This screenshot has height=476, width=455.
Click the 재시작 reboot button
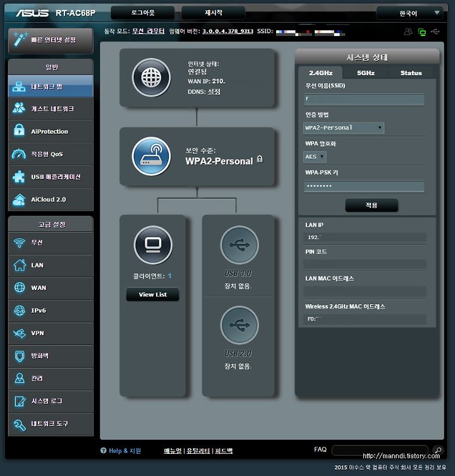click(x=213, y=13)
